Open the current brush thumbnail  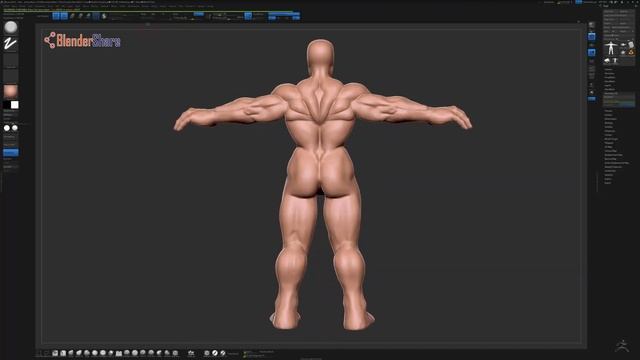point(11,27)
